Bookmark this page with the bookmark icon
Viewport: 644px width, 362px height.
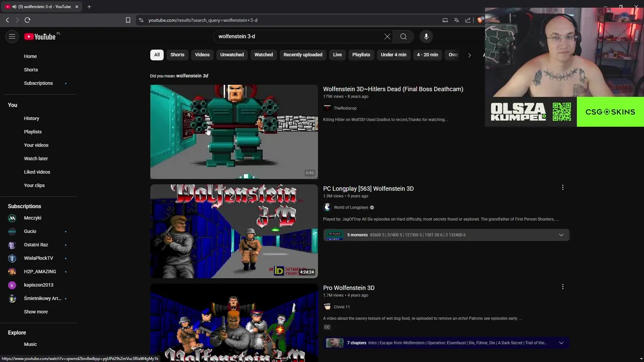pyautogui.click(x=128, y=20)
